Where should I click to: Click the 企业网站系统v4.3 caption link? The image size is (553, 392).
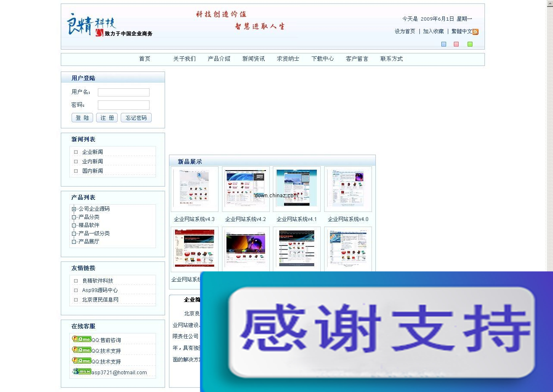[194, 219]
